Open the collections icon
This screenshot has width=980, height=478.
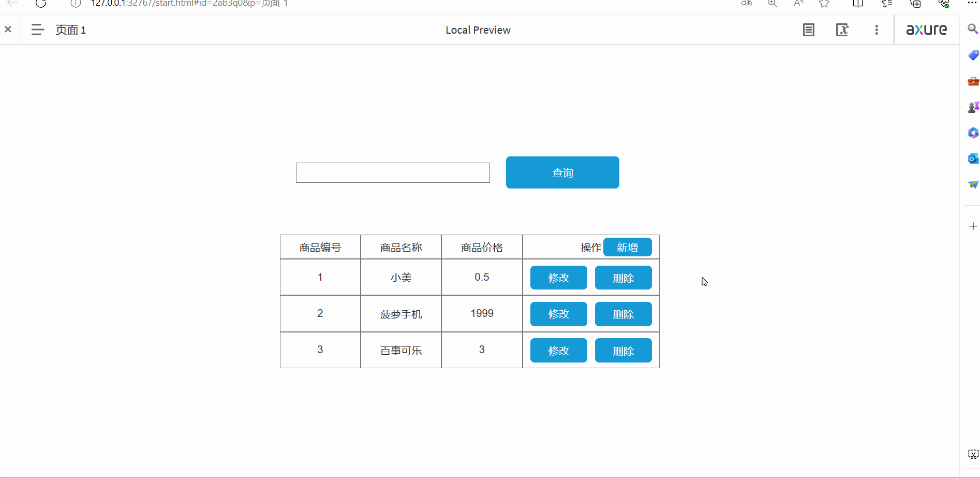pos(915,3)
